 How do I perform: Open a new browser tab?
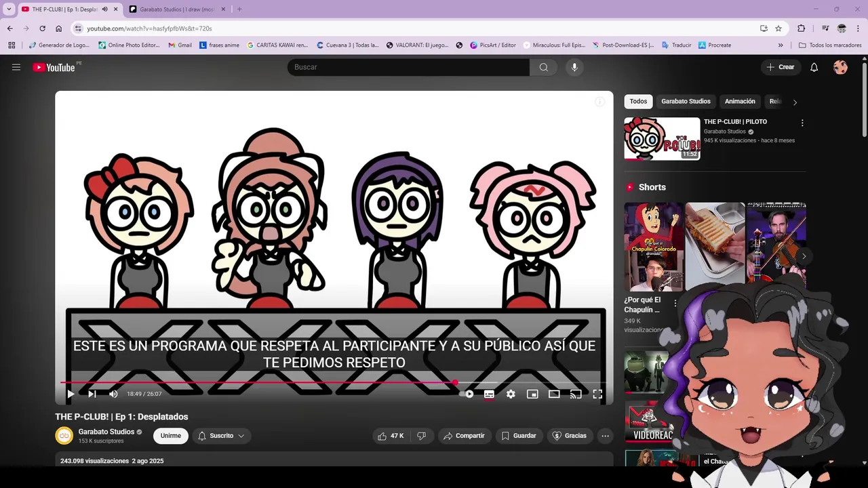click(x=239, y=9)
